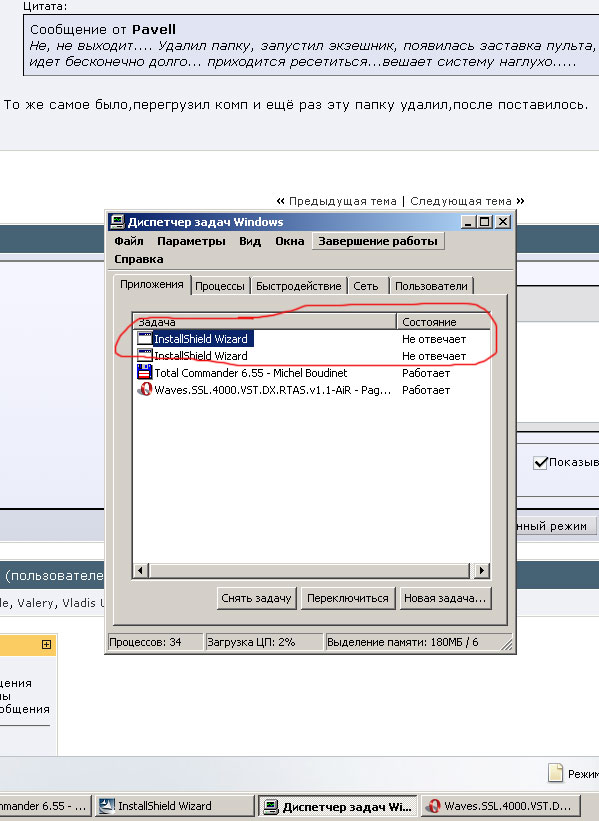Click the ...нный режим button on forum

[557, 526]
